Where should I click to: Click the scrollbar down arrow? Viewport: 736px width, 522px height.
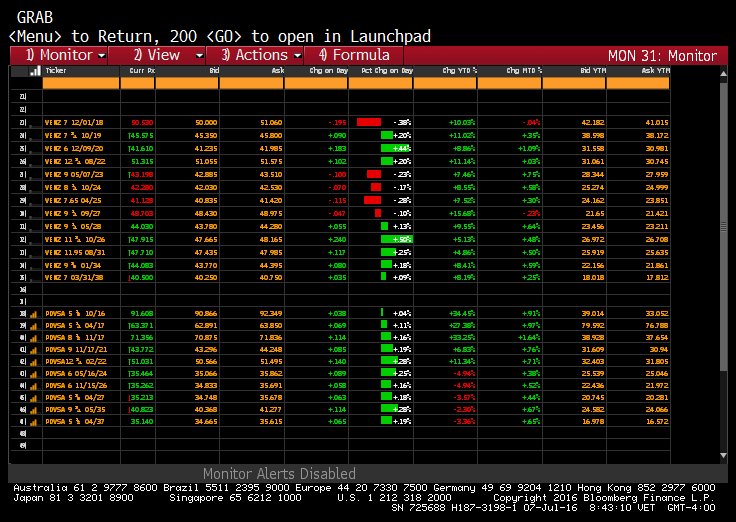click(723, 455)
